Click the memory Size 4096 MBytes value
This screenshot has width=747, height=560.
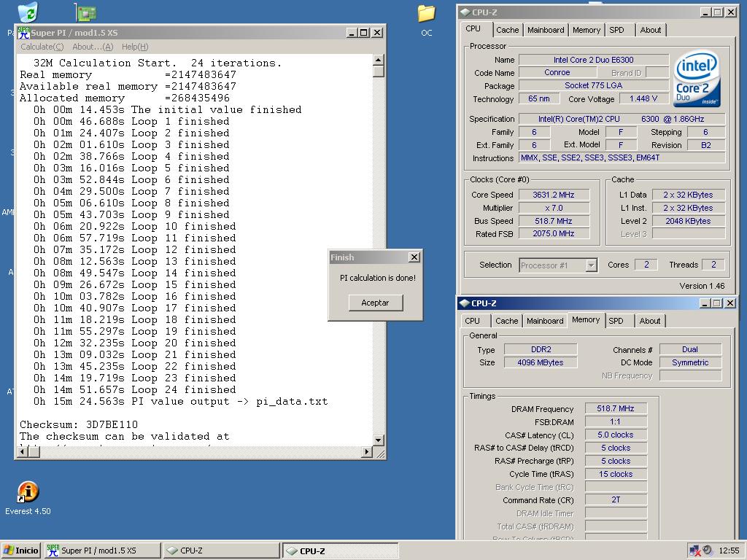[x=541, y=362]
